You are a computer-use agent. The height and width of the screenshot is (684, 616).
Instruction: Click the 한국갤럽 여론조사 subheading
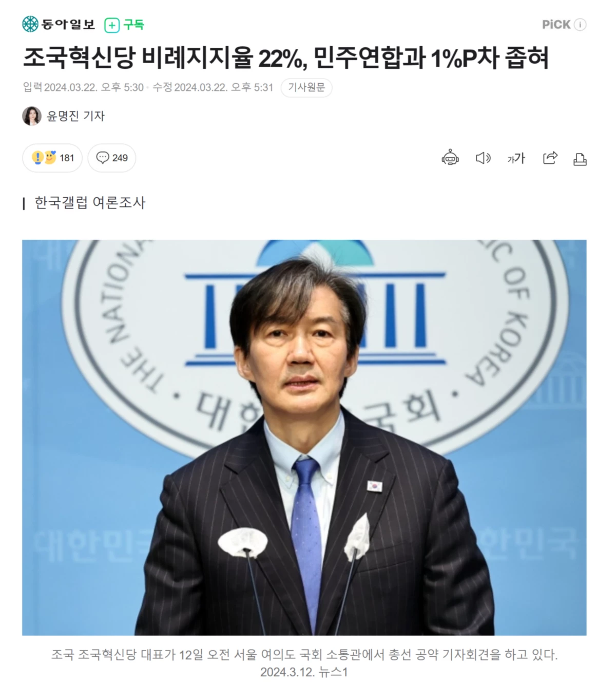[x=90, y=203]
